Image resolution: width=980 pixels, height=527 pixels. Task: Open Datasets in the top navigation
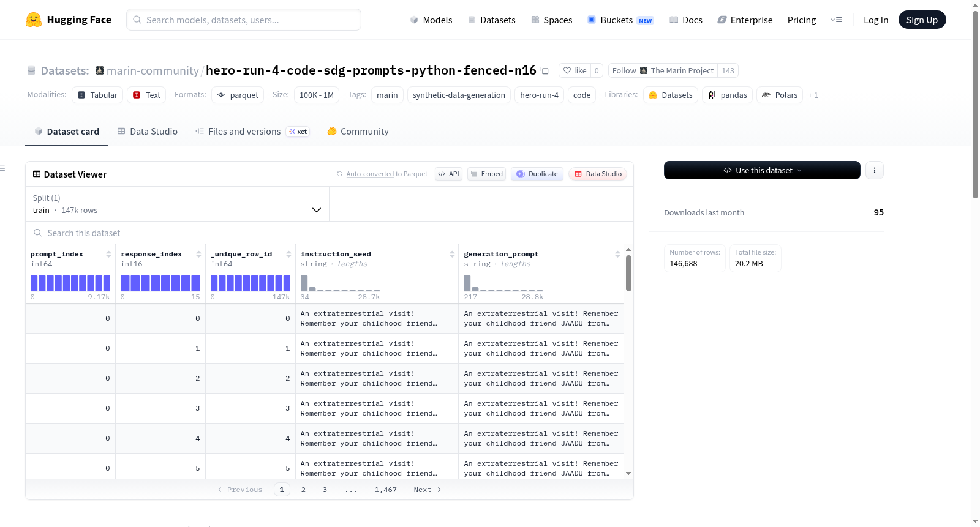click(x=491, y=20)
